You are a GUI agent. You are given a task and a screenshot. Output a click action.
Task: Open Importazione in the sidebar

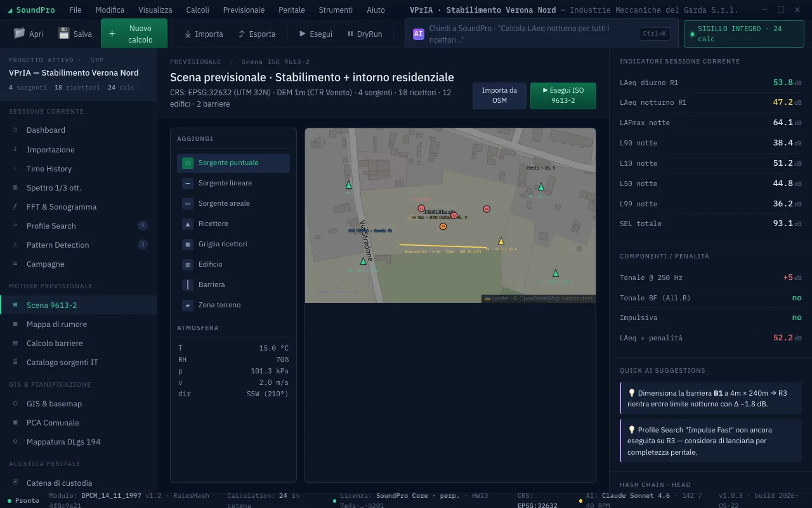(x=79, y=150)
